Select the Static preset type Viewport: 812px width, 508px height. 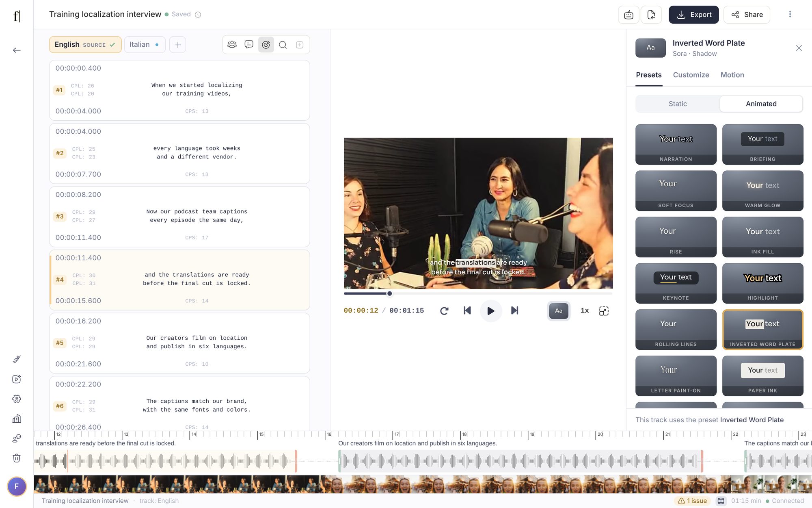[678, 104]
